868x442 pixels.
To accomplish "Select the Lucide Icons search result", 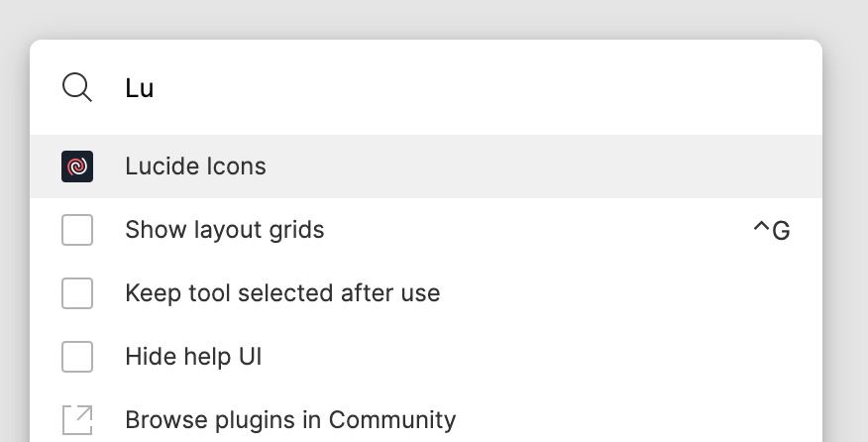I will 195,166.
